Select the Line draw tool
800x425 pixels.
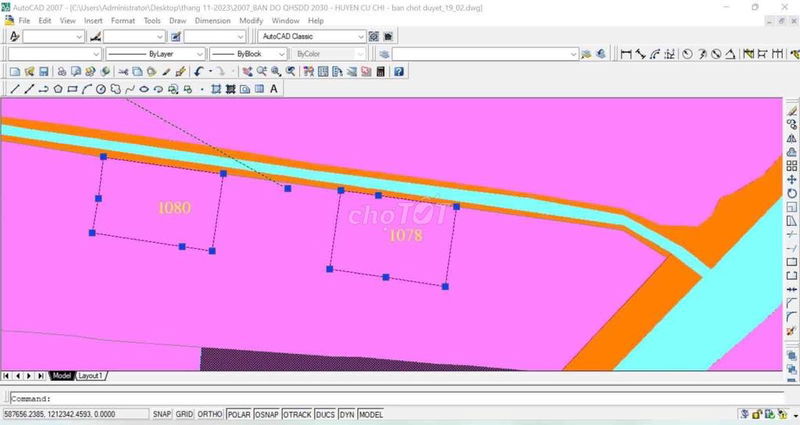tap(14, 89)
